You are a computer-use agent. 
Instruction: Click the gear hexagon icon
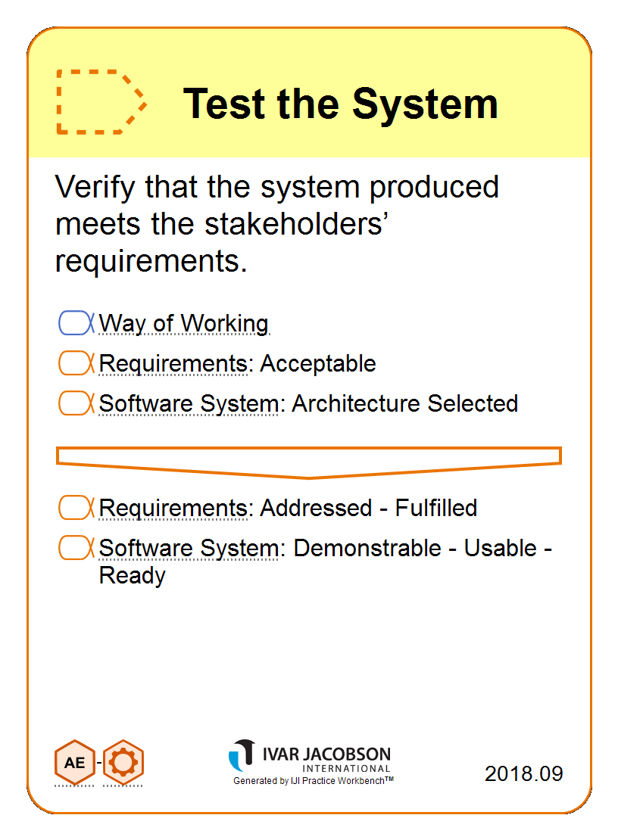pos(123,762)
